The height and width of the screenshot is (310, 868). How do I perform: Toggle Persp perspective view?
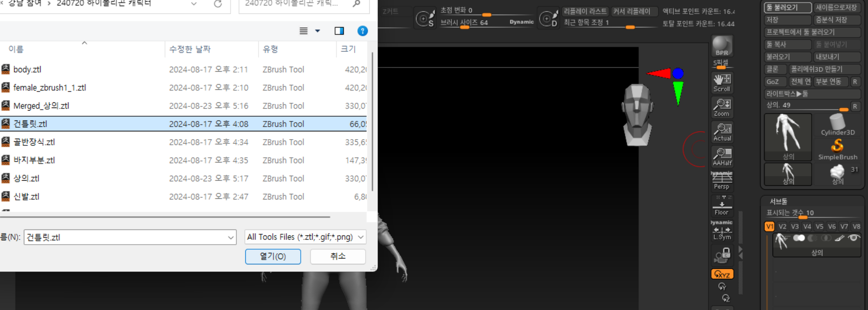[x=722, y=180]
